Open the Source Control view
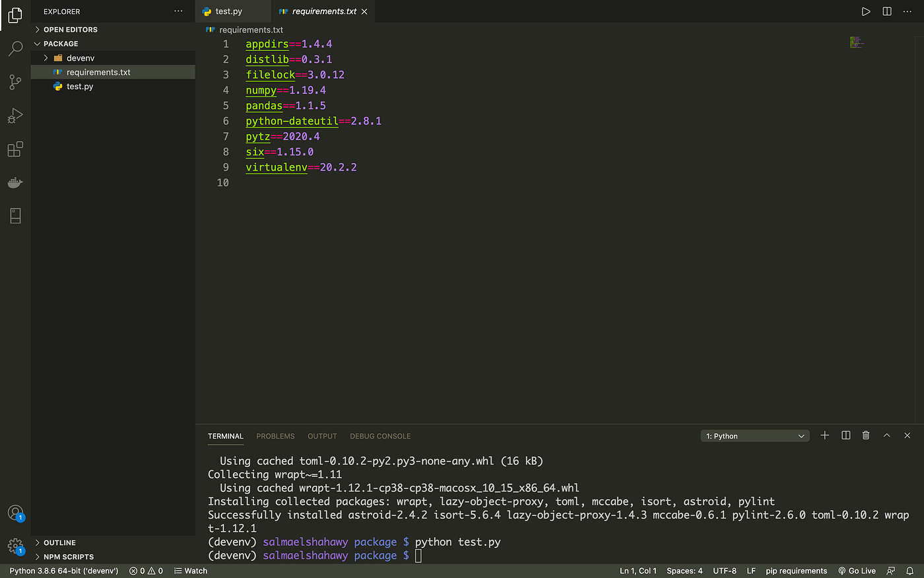 [15, 82]
